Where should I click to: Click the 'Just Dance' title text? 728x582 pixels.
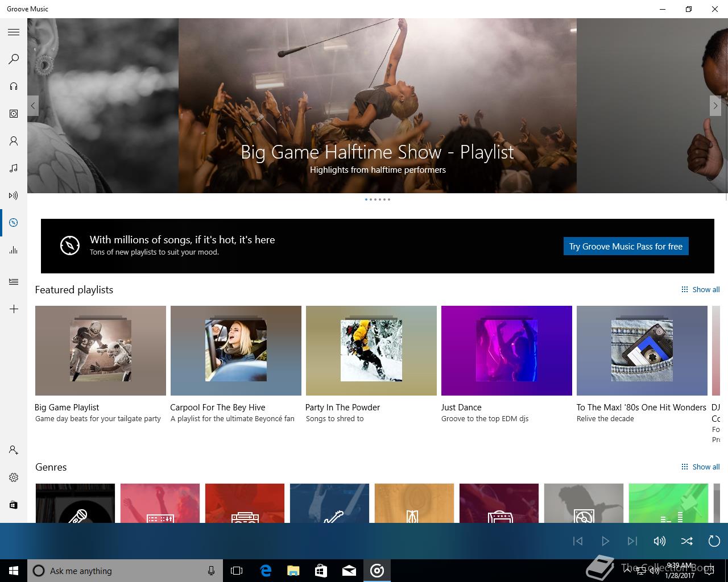[x=461, y=408]
